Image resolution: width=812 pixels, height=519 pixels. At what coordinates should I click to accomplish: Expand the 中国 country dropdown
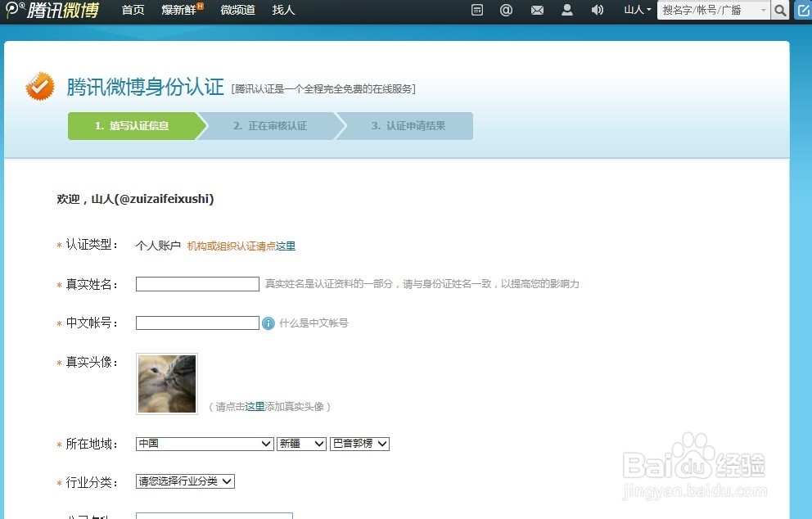click(204, 444)
